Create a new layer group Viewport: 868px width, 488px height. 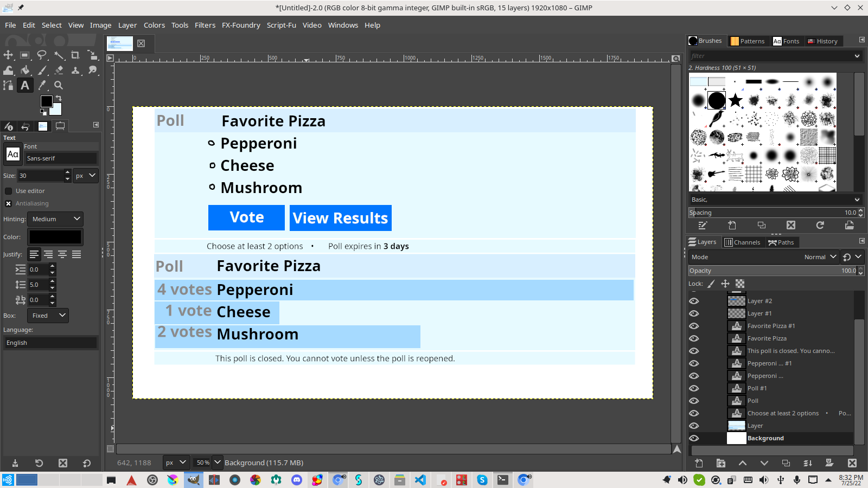pyautogui.click(x=720, y=463)
